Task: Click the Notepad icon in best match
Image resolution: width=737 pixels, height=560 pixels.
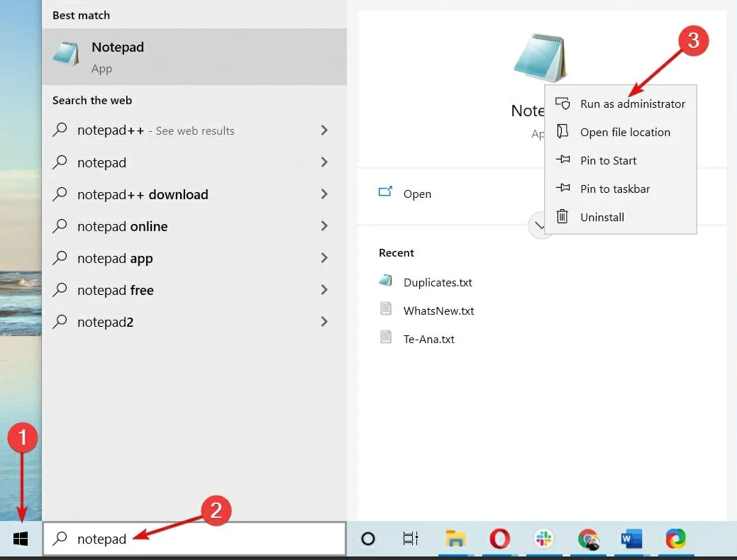Action: point(66,54)
